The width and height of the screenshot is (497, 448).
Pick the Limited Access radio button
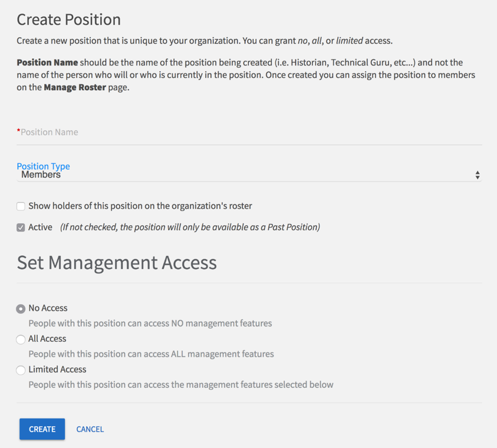(21, 370)
